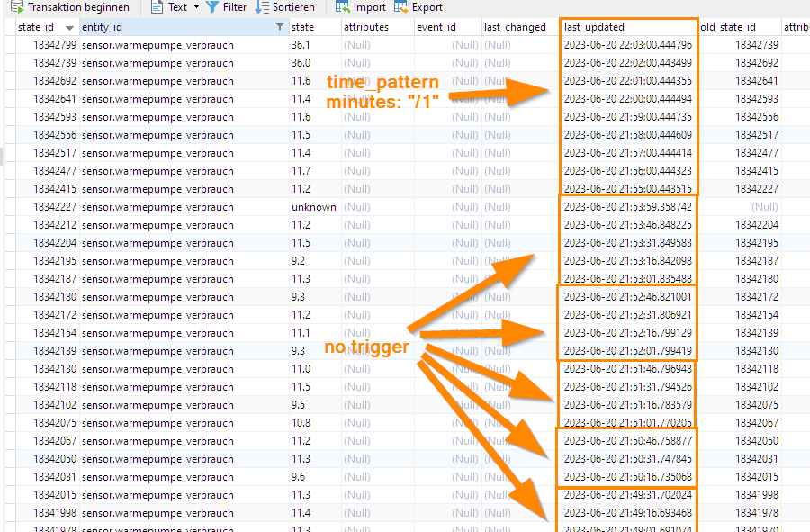Click the Sortieren sort icon
Viewport: 810px width, 532px height.
(x=262, y=6)
